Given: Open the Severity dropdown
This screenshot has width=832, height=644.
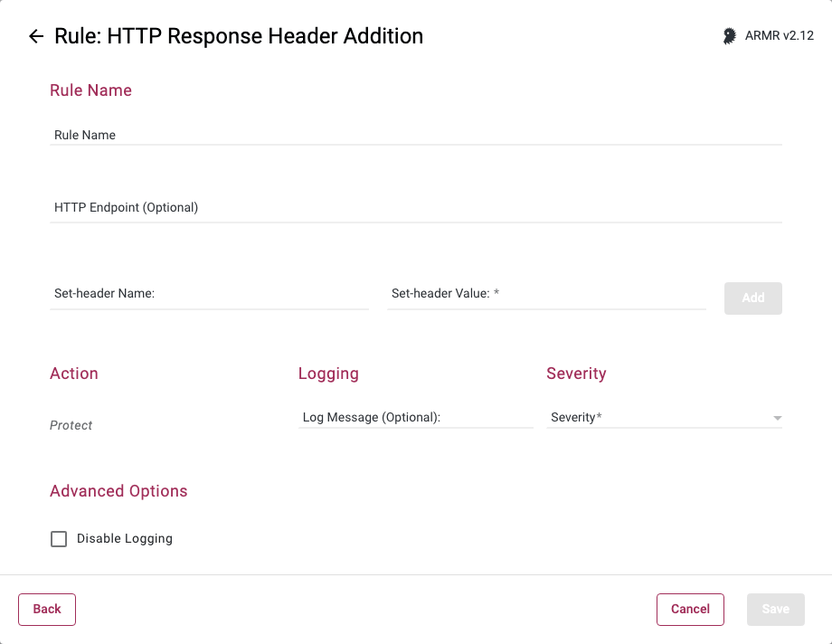Looking at the screenshot, I should click(x=664, y=417).
